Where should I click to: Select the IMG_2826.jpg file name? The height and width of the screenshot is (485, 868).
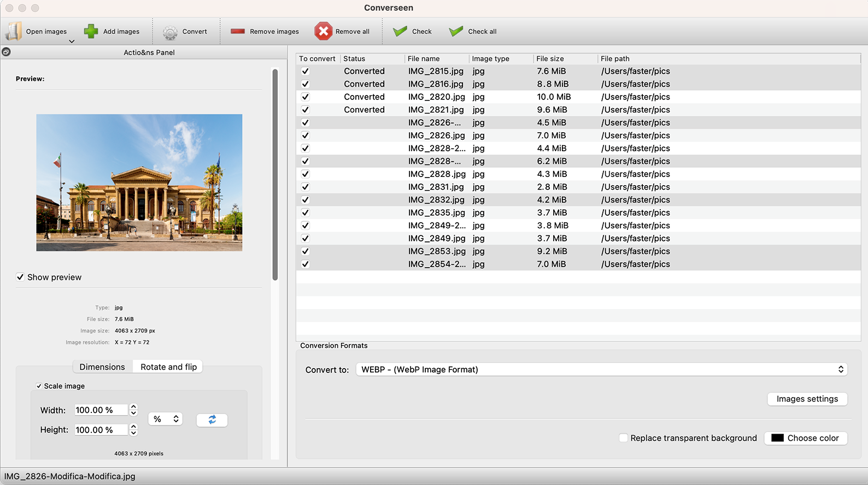pyautogui.click(x=436, y=135)
